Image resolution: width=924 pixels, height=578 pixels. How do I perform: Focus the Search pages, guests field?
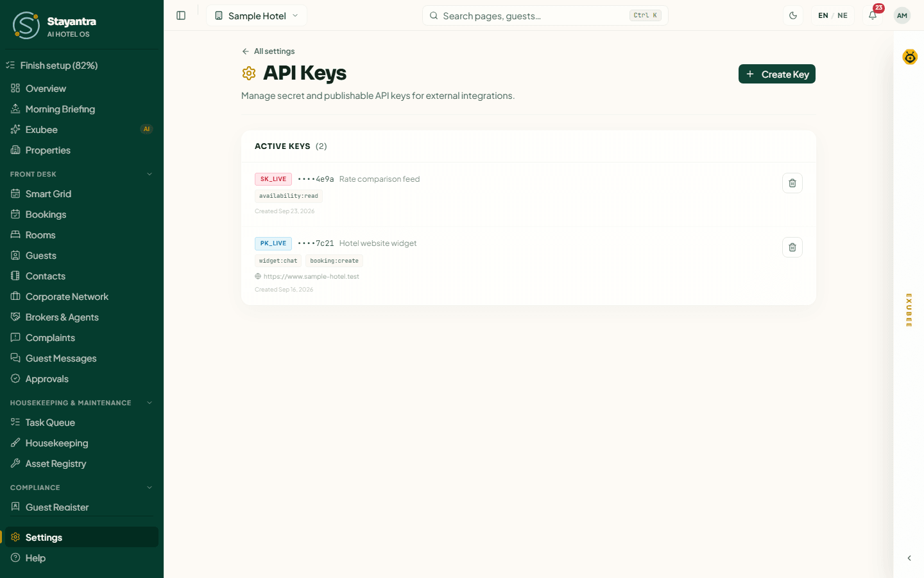(545, 15)
